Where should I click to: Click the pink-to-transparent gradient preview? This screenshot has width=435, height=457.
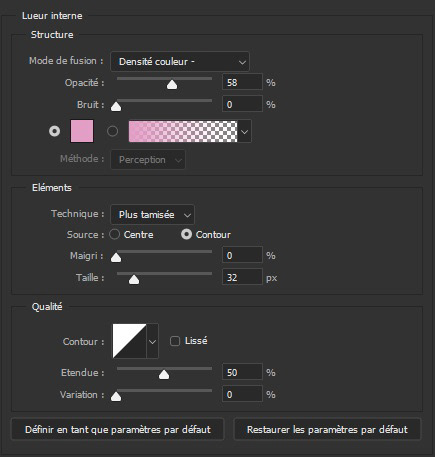[183, 131]
